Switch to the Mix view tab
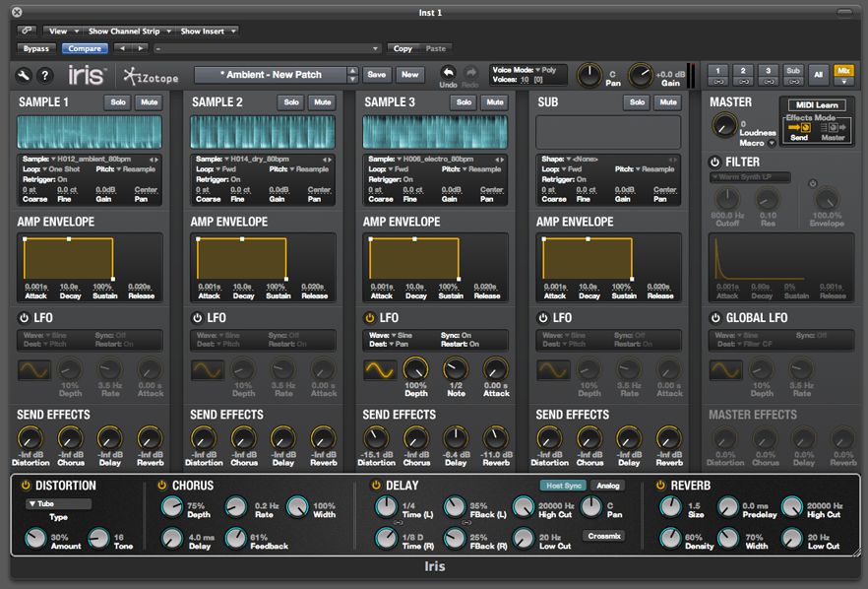868x589 pixels. tap(843, 70)
